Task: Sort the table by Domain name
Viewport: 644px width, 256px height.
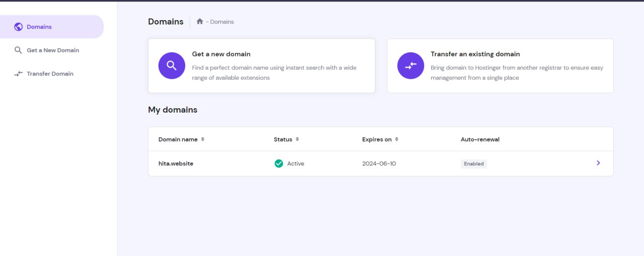Action: (203, 139)
